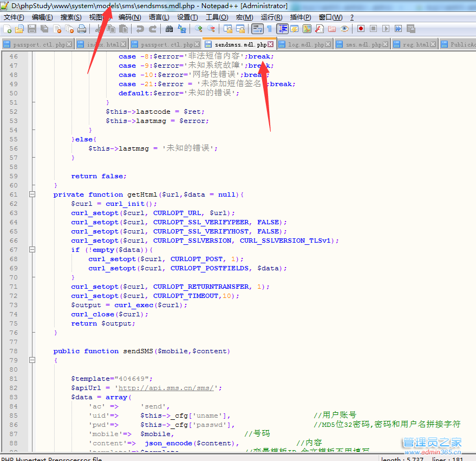476x461 pixels.
Task: Open the 宏(M) menu
Action: click(244, 17)
